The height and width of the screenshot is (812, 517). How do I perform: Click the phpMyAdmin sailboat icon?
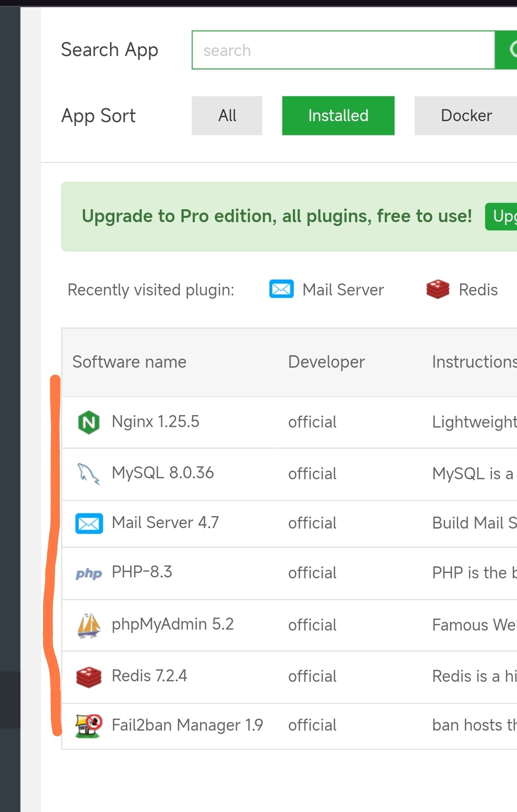[x=89, y=625]
